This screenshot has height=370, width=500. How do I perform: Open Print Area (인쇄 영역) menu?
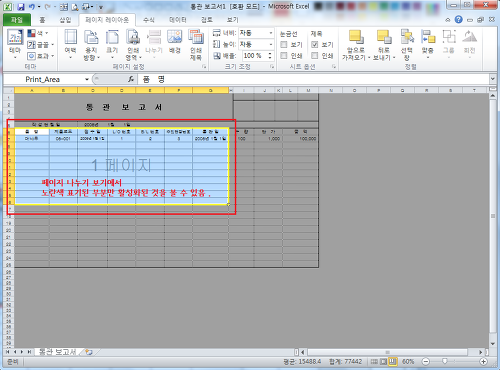(133, 44)
